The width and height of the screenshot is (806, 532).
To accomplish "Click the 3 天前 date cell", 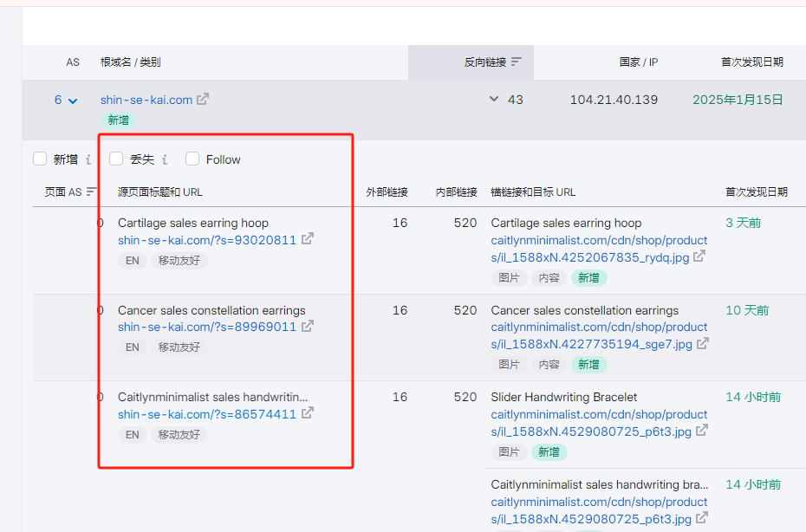I will [744, 223].
